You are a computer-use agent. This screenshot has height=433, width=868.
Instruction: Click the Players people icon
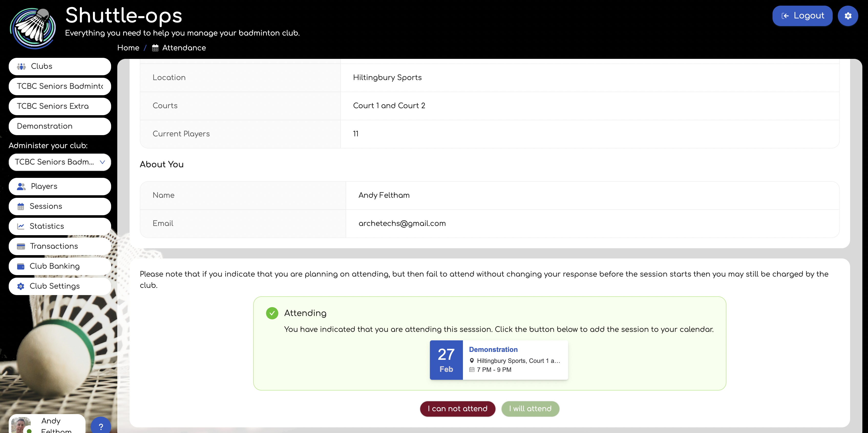tap(21, 187)
